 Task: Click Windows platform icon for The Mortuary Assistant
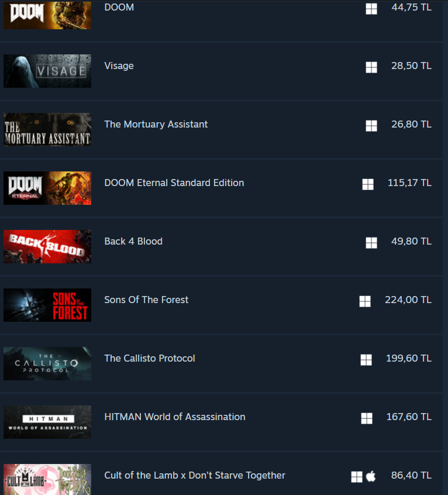tap(371, 126)
